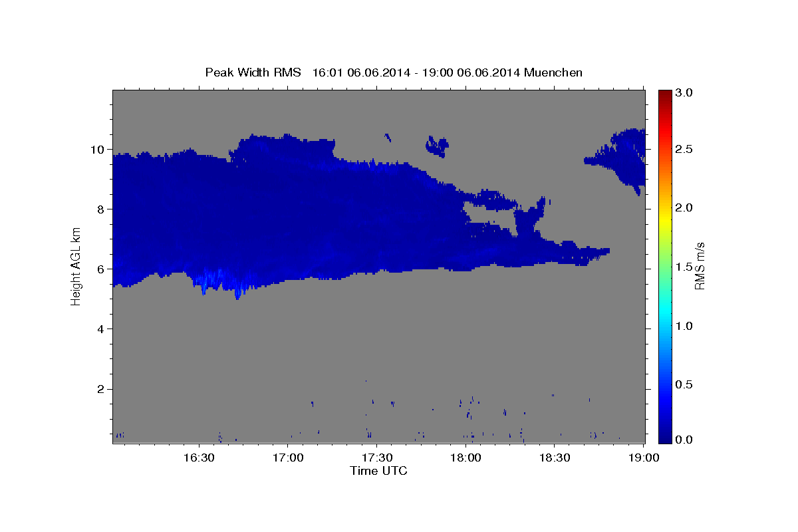Click the 17:00 time tick label
Screen dimensions: 798x532
point(288,458)
